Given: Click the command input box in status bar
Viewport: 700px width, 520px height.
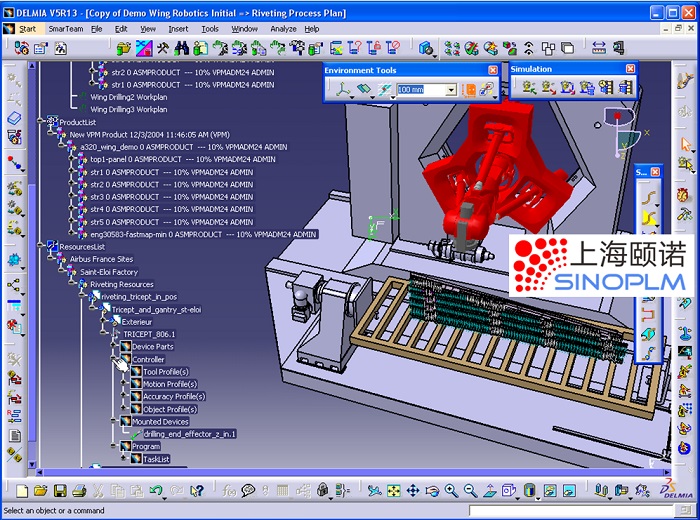Looking at the screenshot, I should pos(570,510).
